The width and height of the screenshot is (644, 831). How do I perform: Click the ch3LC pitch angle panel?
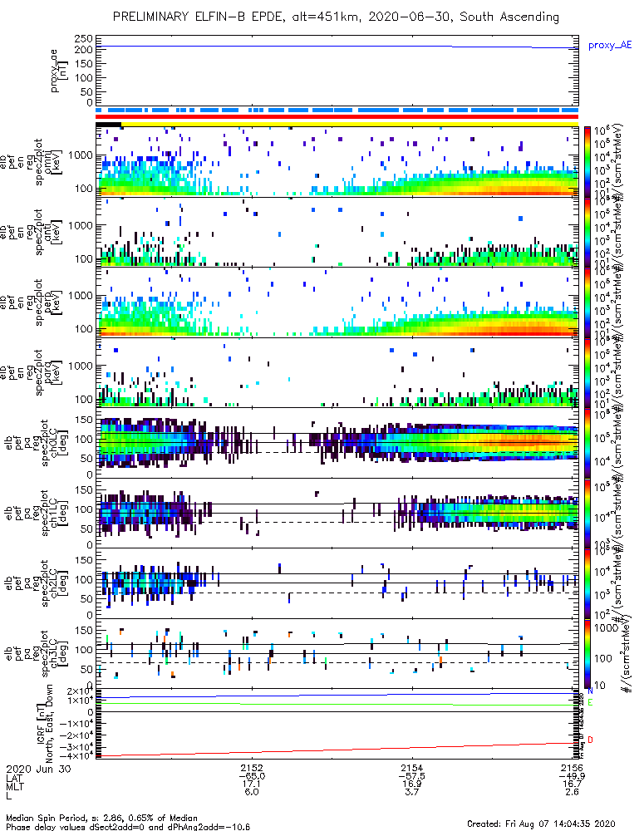(x=337, y=653)
